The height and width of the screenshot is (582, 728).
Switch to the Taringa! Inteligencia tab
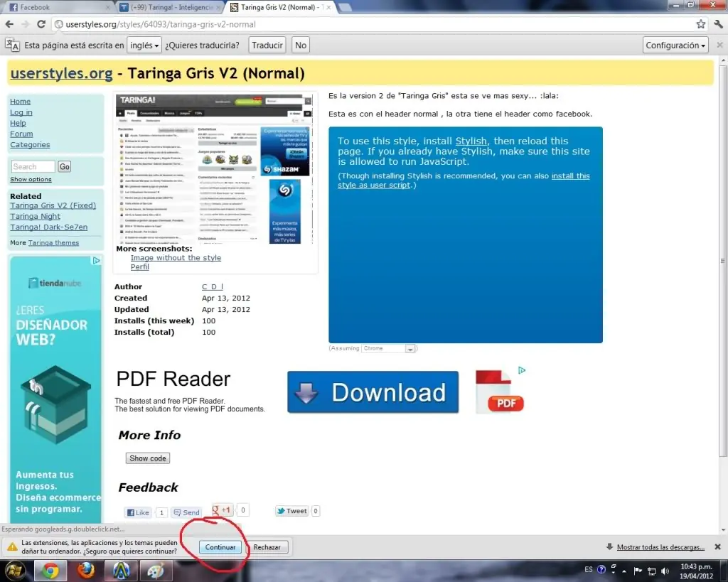pos(169,7)
